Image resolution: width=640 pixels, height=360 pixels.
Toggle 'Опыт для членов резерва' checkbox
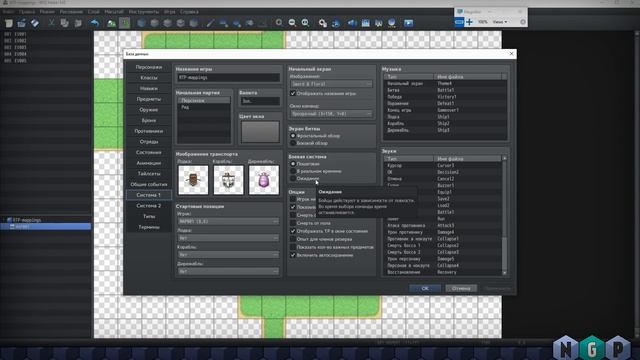tap(293, 239)
